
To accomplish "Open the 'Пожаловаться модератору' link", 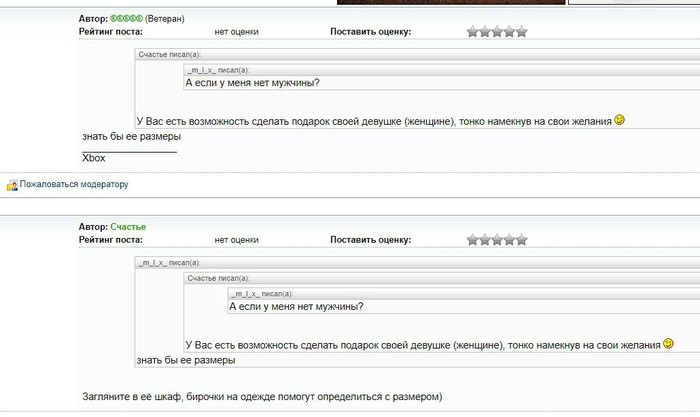I will tap(74, 185).
